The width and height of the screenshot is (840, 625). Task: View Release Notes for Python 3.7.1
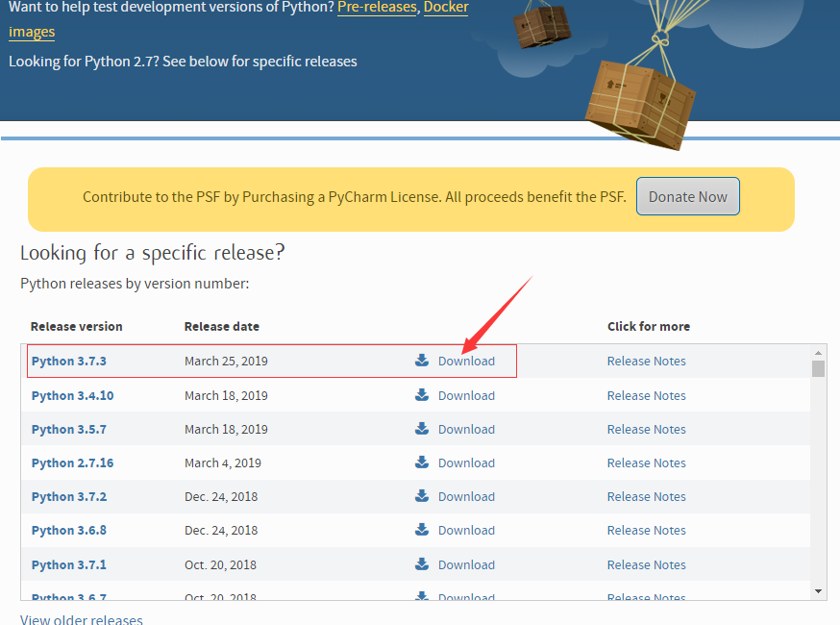coord(647,565)
